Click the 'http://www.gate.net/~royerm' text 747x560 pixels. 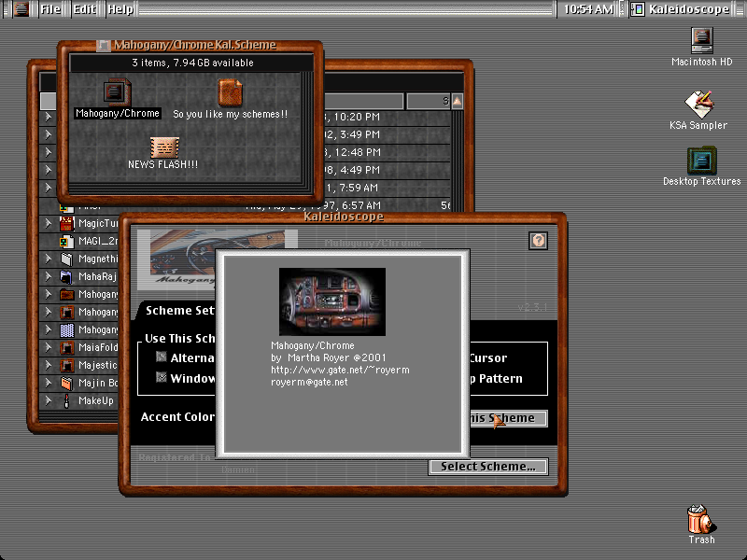point(340,370)
